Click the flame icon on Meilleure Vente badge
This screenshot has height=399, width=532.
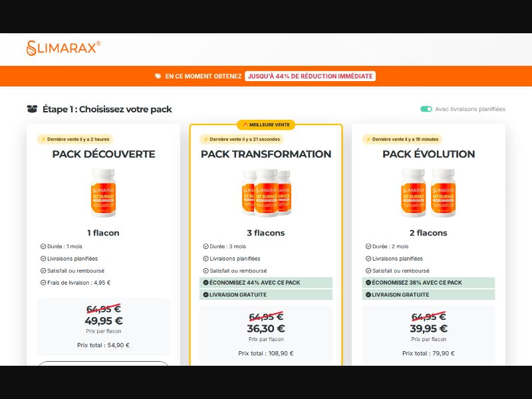(x=245, y=125)
